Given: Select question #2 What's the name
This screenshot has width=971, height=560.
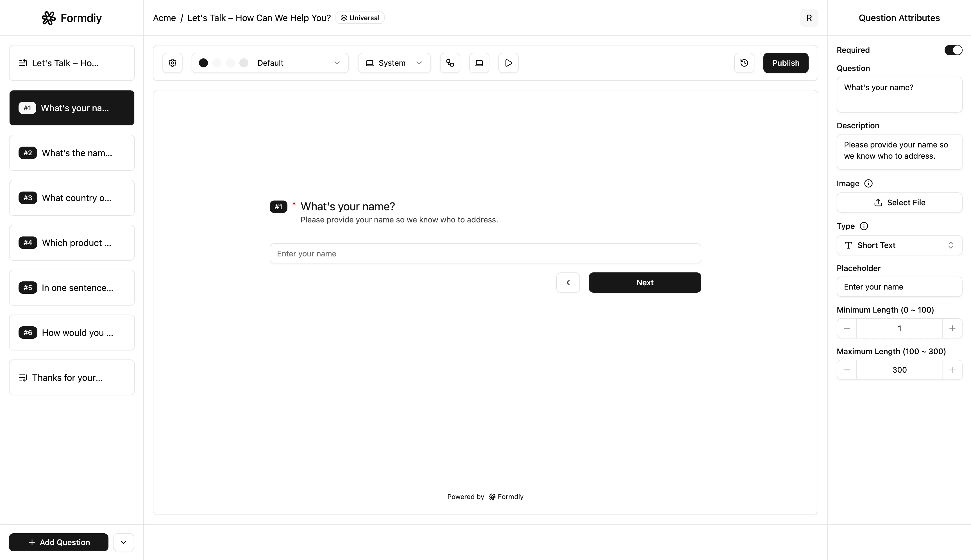Looking at the screenshot, I should tap(72, 153).
